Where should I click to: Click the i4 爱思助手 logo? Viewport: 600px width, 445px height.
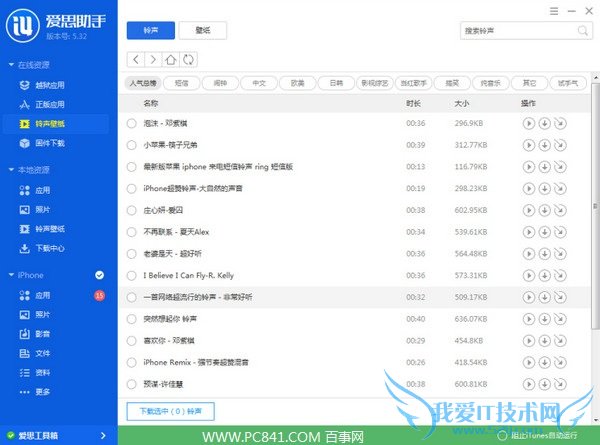[x=22, y=26]
